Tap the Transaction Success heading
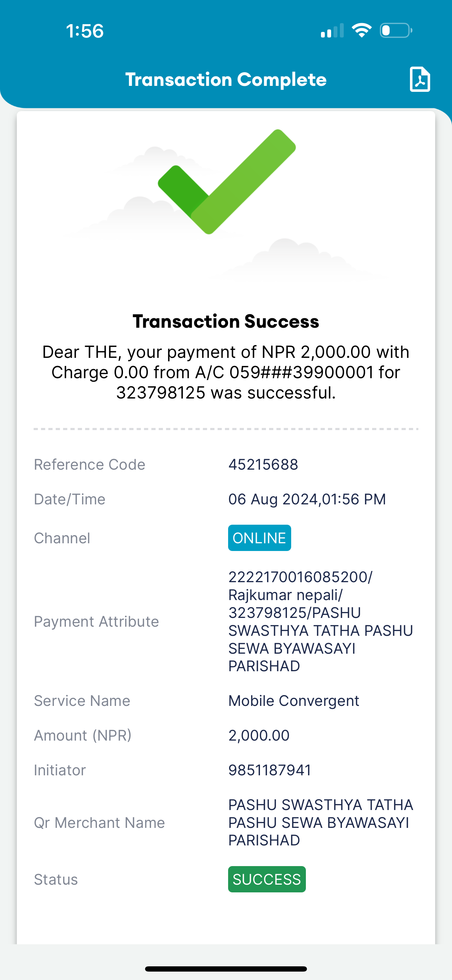 click(x=226, y=321)
